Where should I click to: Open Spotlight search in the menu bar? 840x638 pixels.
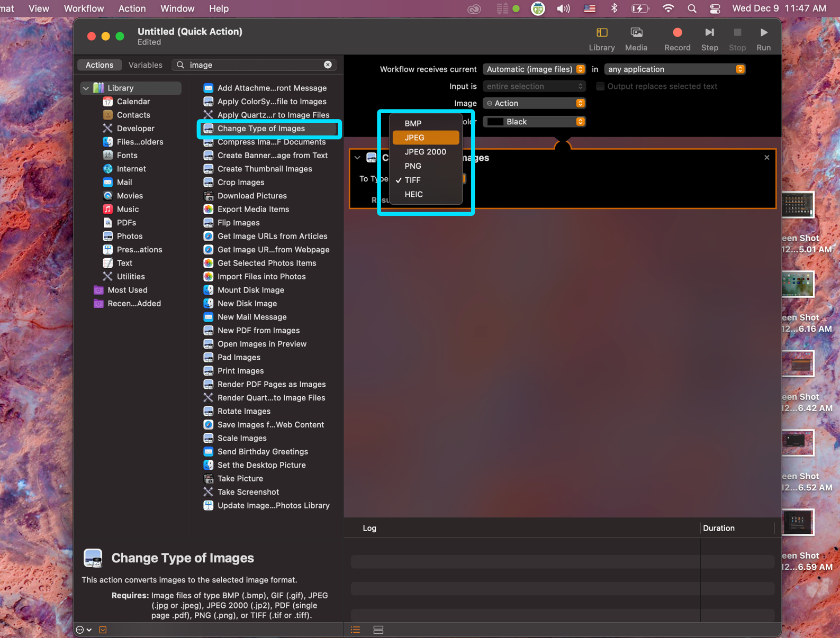coord(692,8)
